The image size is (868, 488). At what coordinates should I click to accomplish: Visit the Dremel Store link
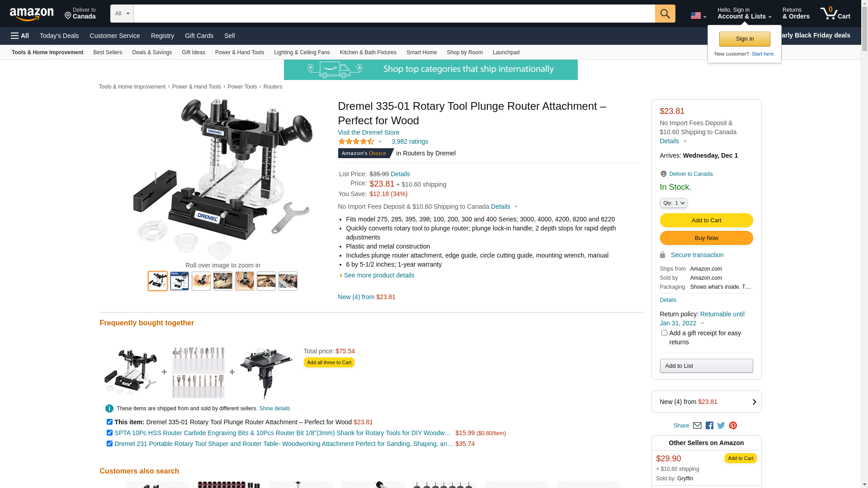pyautogui.click(x=368, y=132)
